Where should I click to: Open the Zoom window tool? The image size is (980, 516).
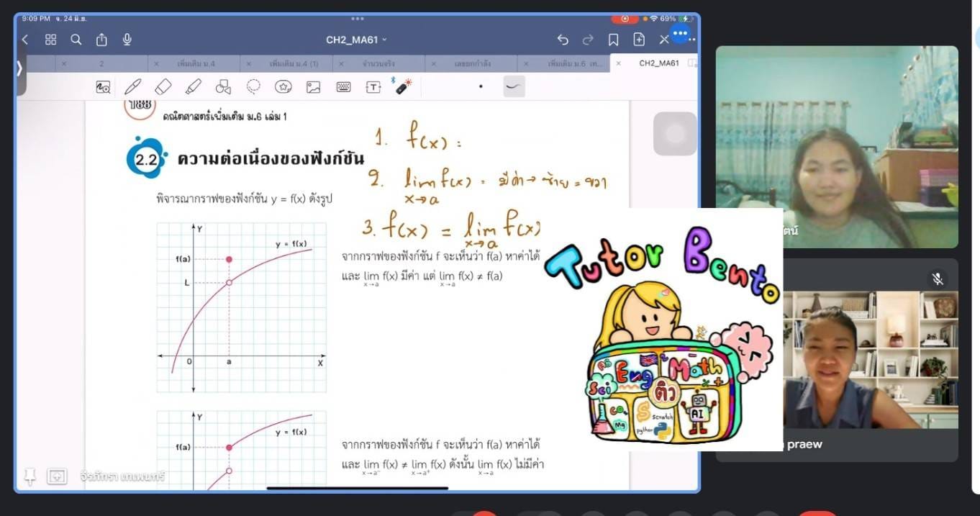click(103, 87)
